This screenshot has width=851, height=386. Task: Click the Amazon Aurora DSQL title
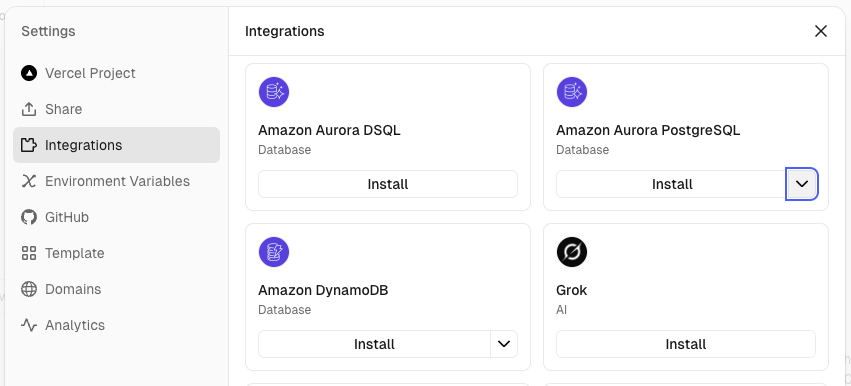(x=329, y=130)
